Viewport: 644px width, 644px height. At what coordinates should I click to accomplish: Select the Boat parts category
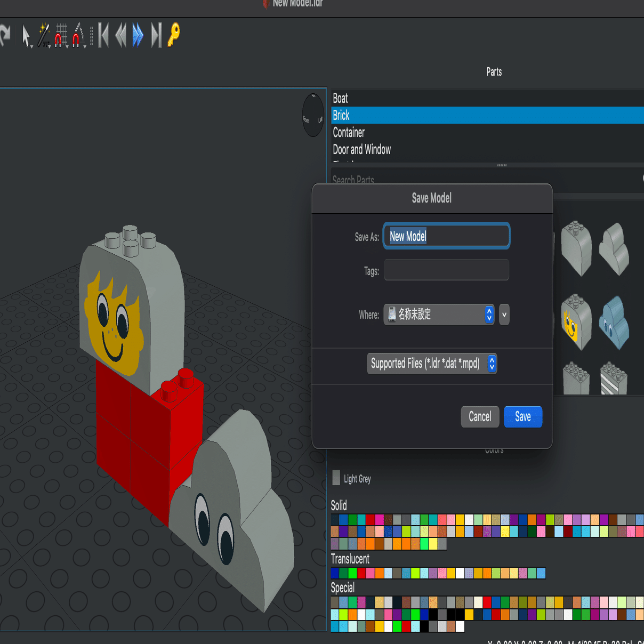click(x=487, y=98)
